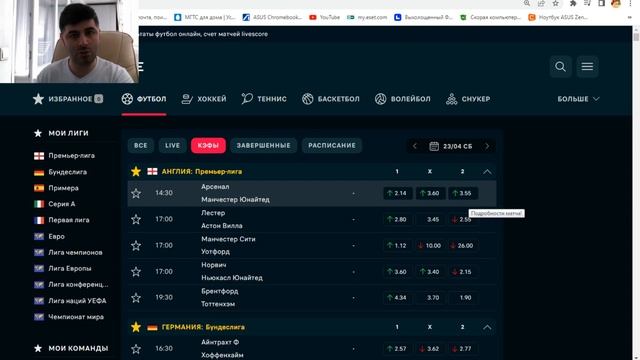
Task: Open ASUS Chromebook bookmark
Action: tap(272, 17)
